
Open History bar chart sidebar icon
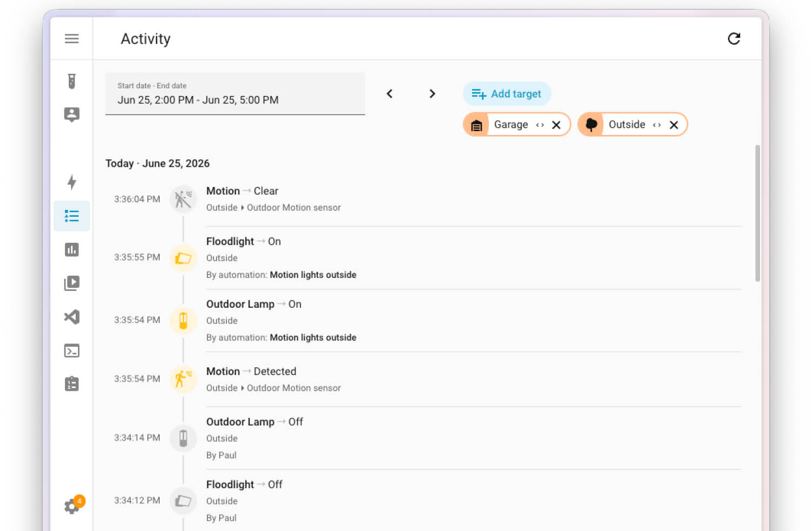(71, 249)
